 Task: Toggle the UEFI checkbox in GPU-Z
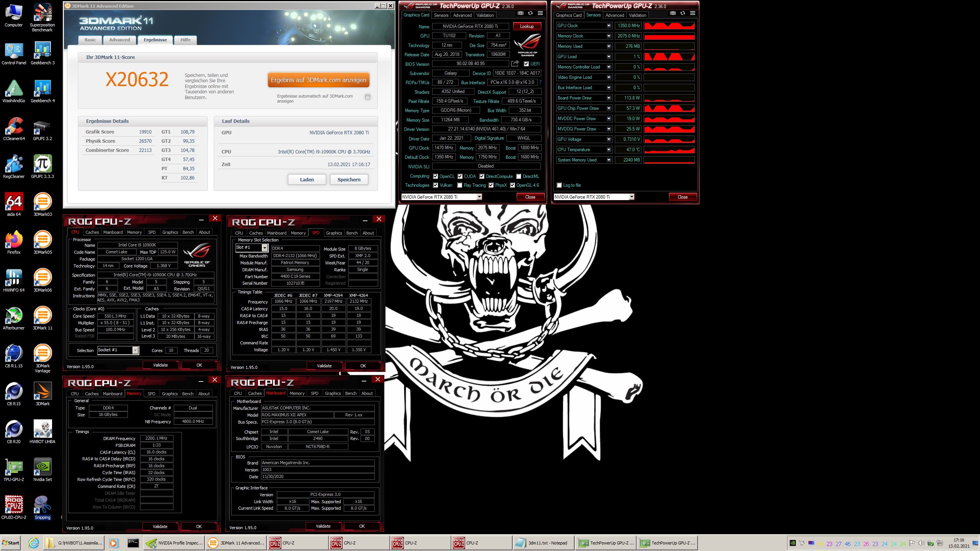coord(526,64)
